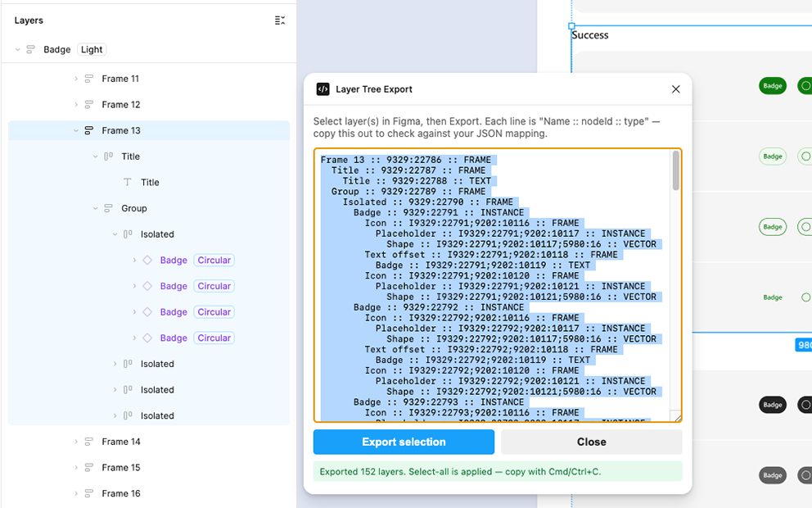Select the Group layer
The width and height of the screenshot is (812, 508).
(x=134, y=208)
